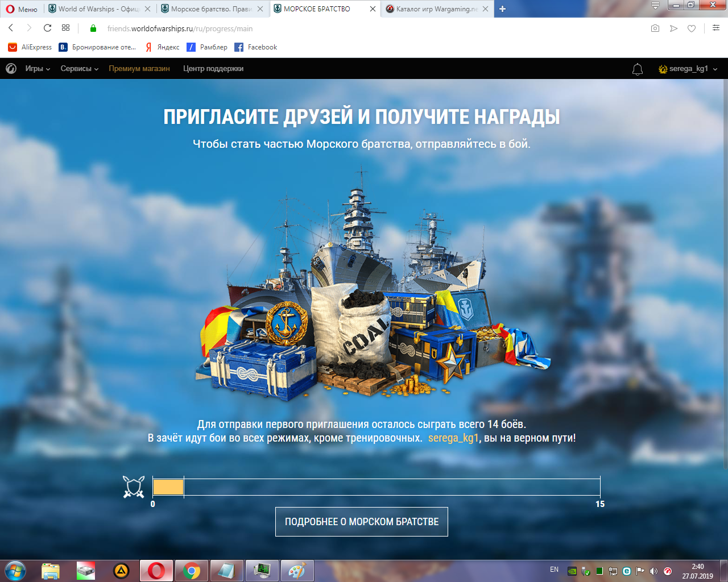
Task: Open the Action Center flag tray icon
Action: pyautogui.click(x=640, y=571)
